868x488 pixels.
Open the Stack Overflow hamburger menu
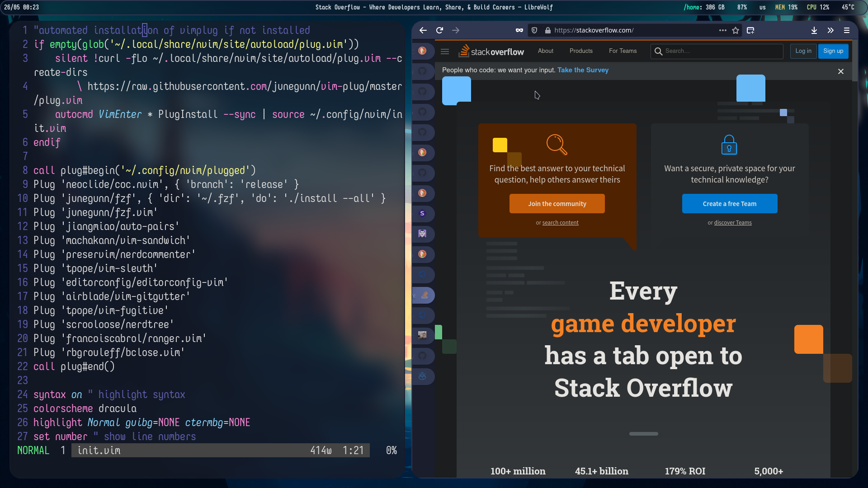tap(445, 51)
